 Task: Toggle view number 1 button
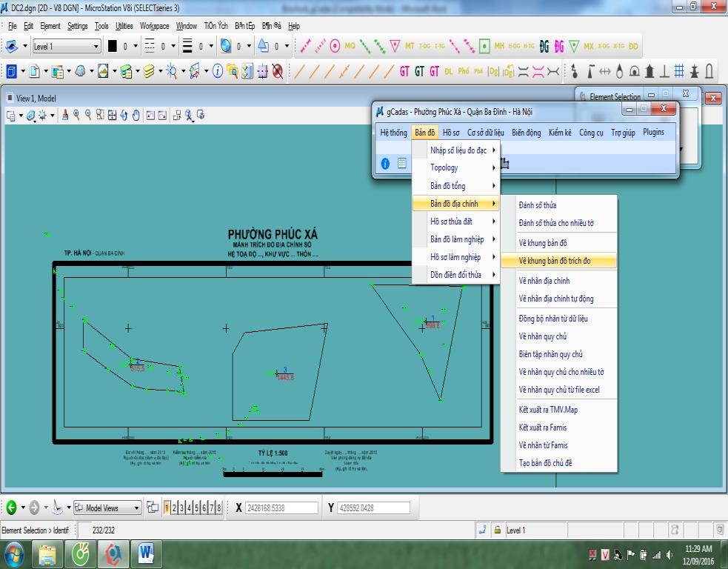(167, 508)
